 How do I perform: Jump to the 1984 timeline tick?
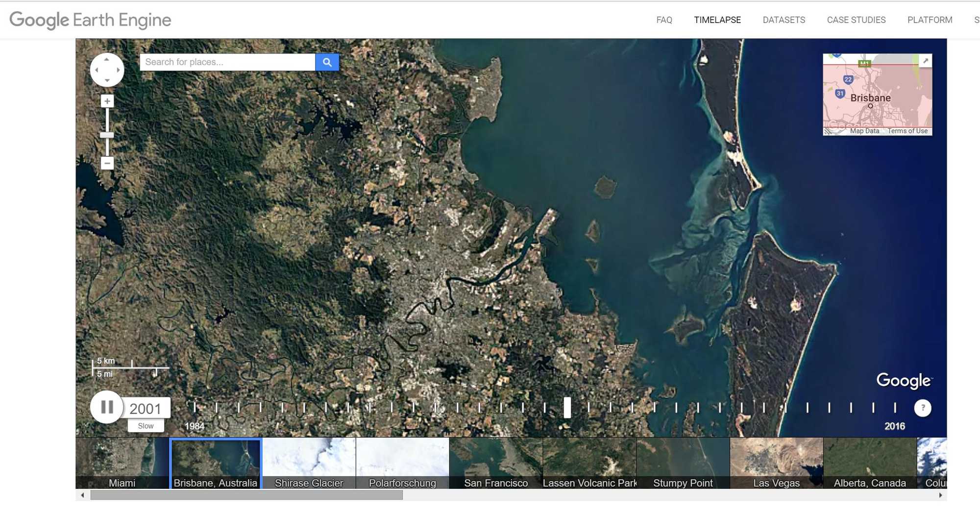[x=195, y=408]
